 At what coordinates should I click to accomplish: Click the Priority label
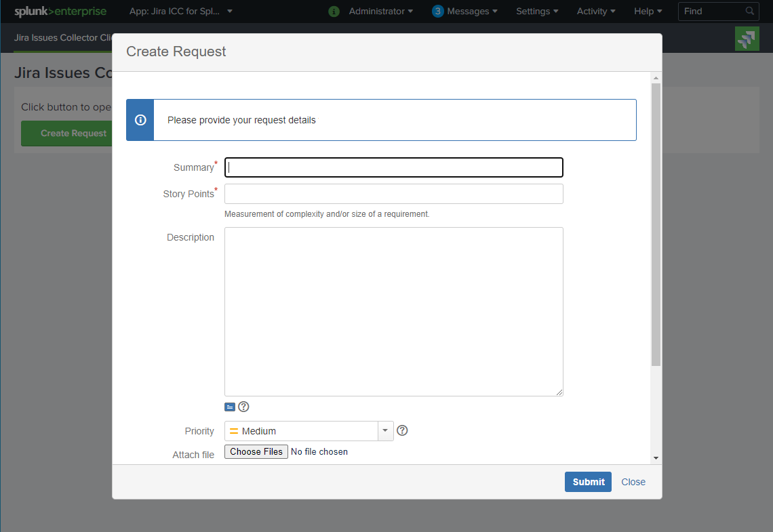(199, 431)
